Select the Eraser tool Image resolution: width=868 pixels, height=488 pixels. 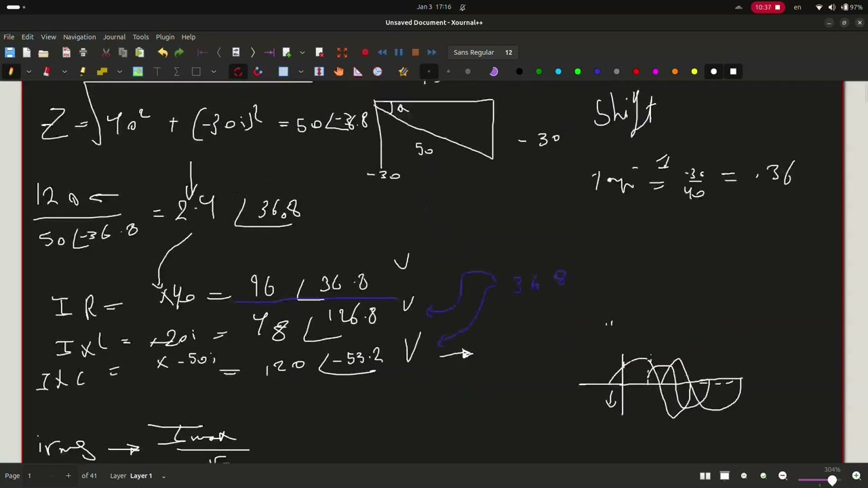(x=47, y=71)
